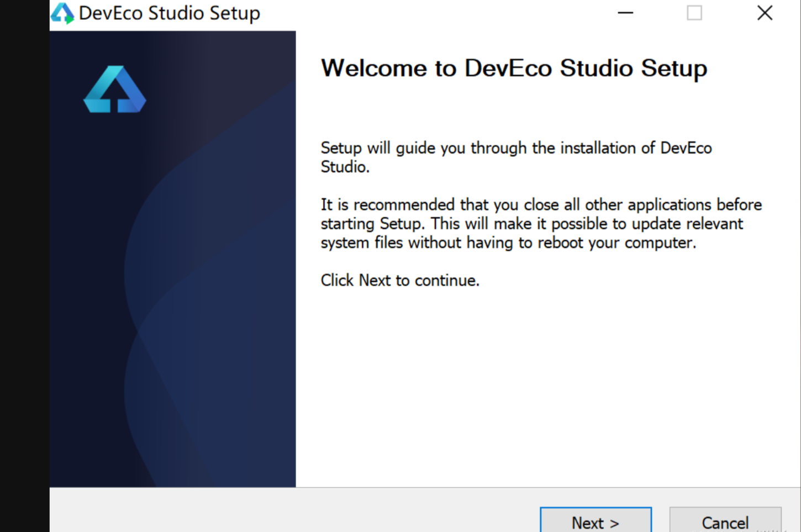
Task: Click the "DevEco Studio Setup" title text
Action: point(169,13)
